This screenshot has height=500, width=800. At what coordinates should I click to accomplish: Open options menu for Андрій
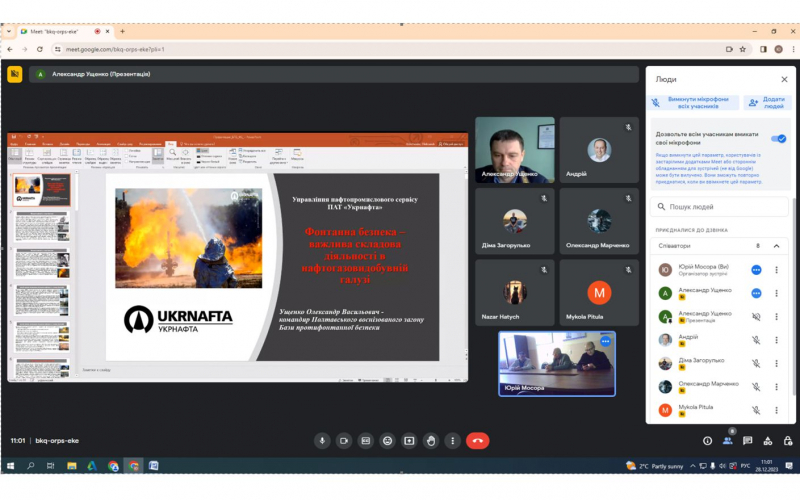(x=777, y=340)
